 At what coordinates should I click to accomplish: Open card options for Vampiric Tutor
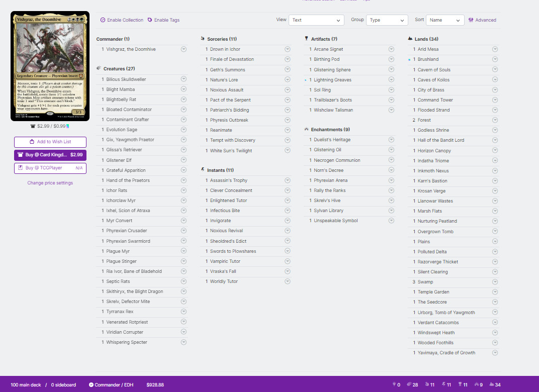pos(288,261)
